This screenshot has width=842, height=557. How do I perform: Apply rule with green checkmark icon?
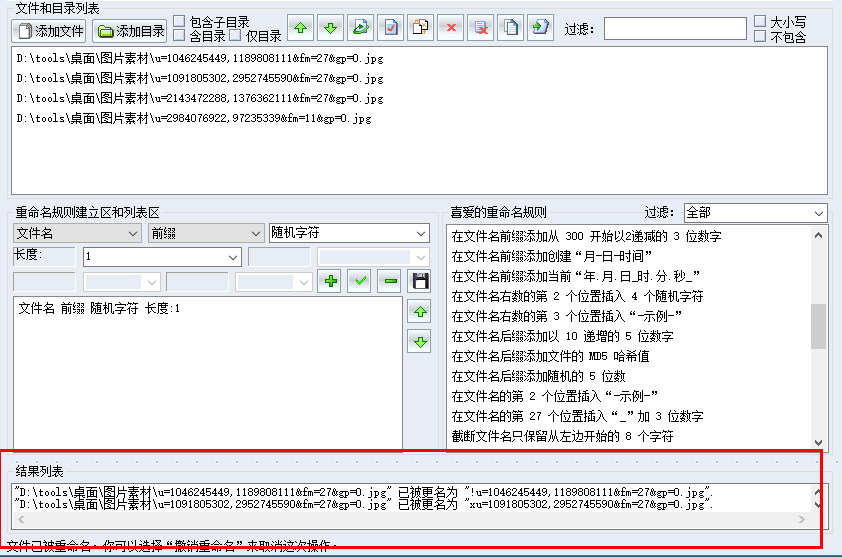(x=361, y=281)
